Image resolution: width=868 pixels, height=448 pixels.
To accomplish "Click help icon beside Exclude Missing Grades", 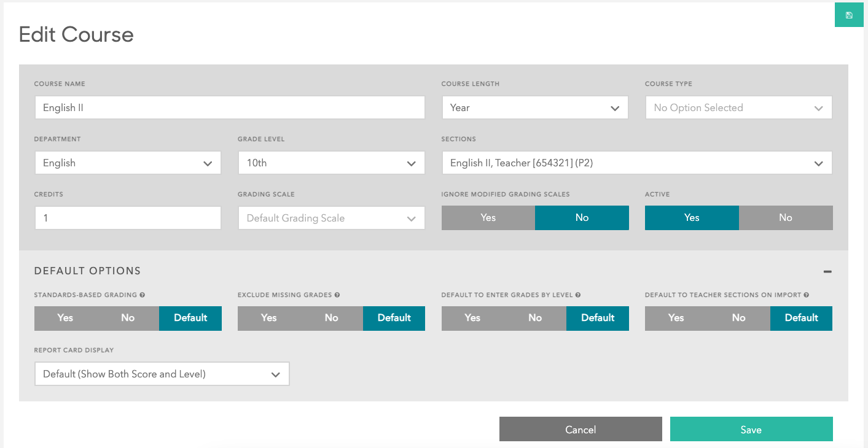I will tap(337, 295).
